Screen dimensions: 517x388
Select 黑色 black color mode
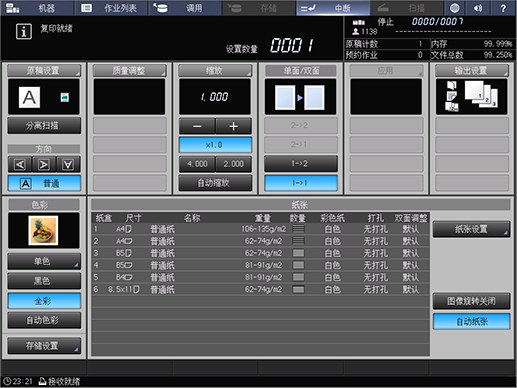(44, 281)
